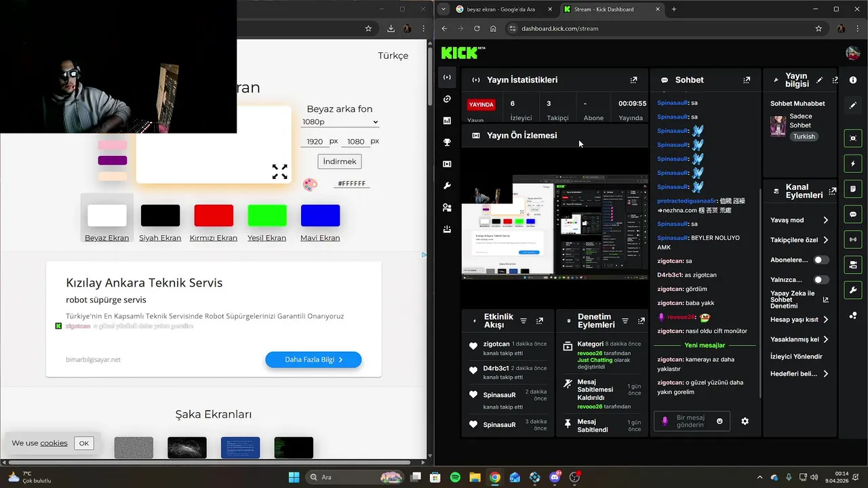Open Chrome tab search dropdown arrow
Screen dimensions: 868x488
443,9
